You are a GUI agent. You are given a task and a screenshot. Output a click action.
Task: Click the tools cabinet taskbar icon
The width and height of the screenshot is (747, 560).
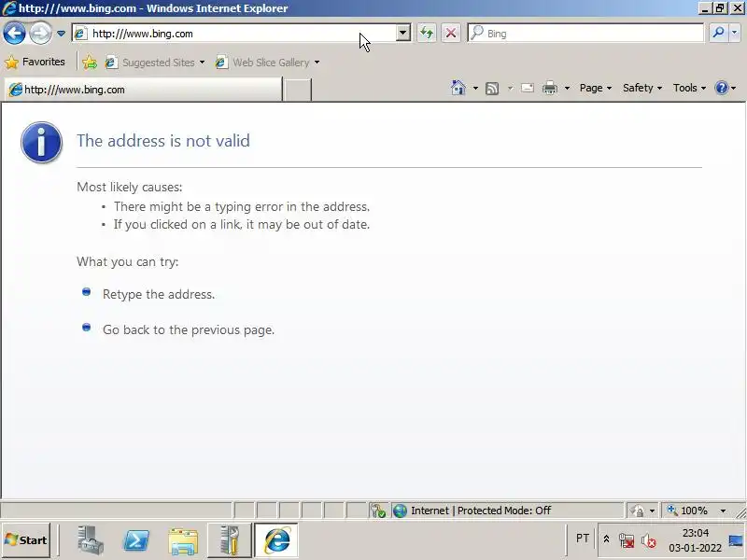point(230,540)
